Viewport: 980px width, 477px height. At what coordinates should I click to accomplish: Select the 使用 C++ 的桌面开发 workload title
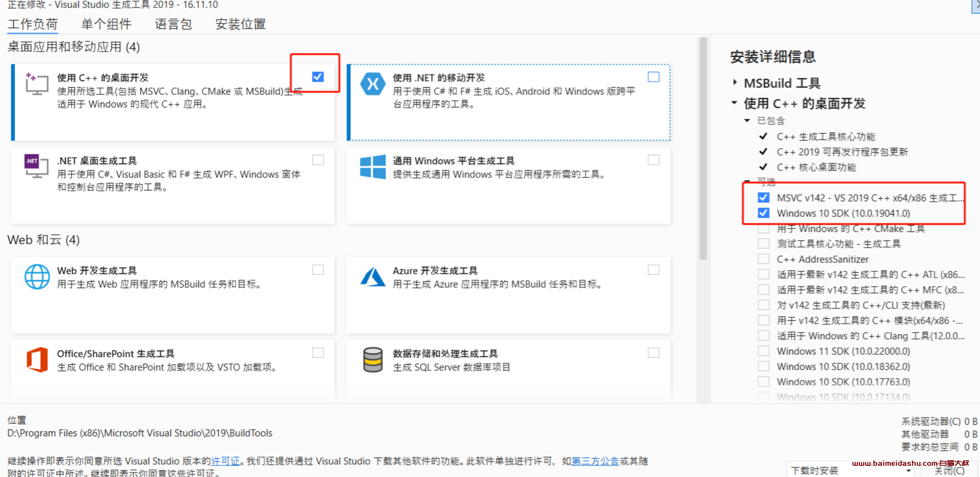[x=103, y=77]
